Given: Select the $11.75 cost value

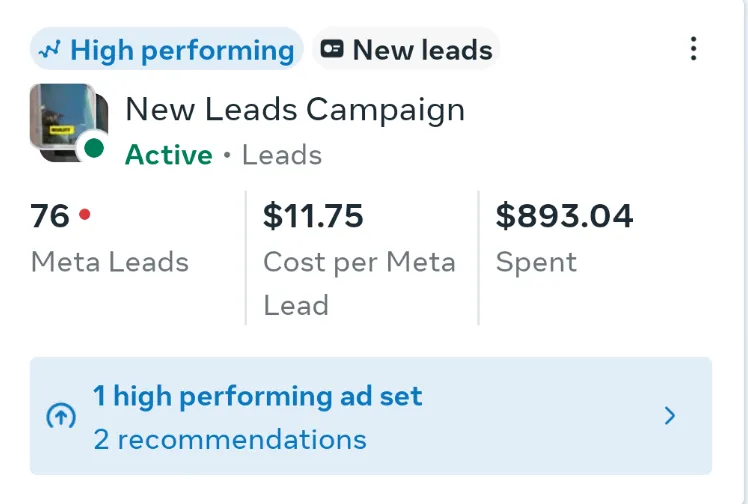Looking at the screenshot, I should (313, 216).
